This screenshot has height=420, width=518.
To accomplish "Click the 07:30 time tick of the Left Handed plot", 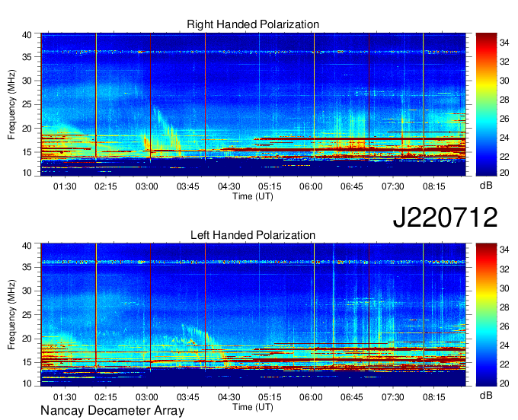I will pos(393,397).
